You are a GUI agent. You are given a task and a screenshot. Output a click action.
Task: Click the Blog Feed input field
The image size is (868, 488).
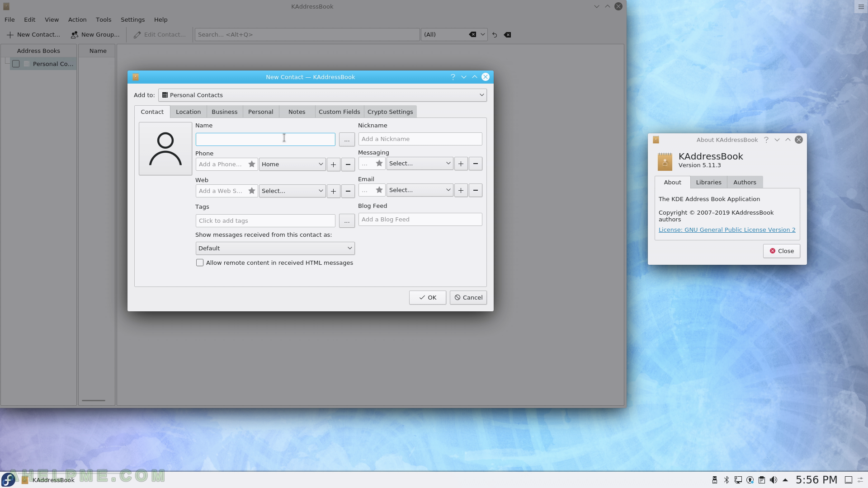coord(420,219)
